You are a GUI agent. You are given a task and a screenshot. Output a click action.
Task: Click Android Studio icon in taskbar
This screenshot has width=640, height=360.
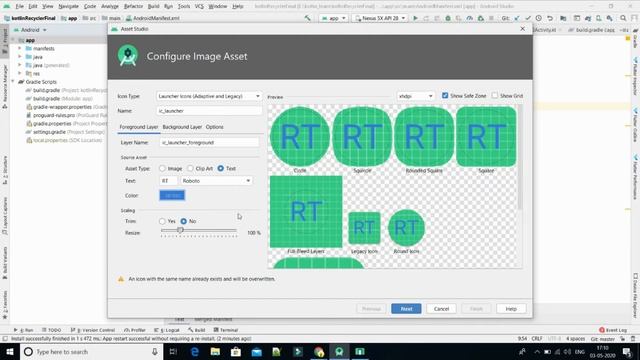click(x=339, y=351)
